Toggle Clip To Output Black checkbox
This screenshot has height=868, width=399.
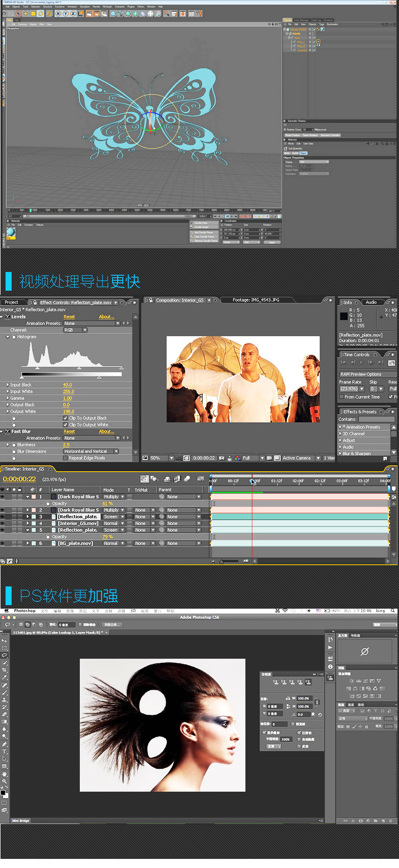pyautogui.click(x=65, y=418)
